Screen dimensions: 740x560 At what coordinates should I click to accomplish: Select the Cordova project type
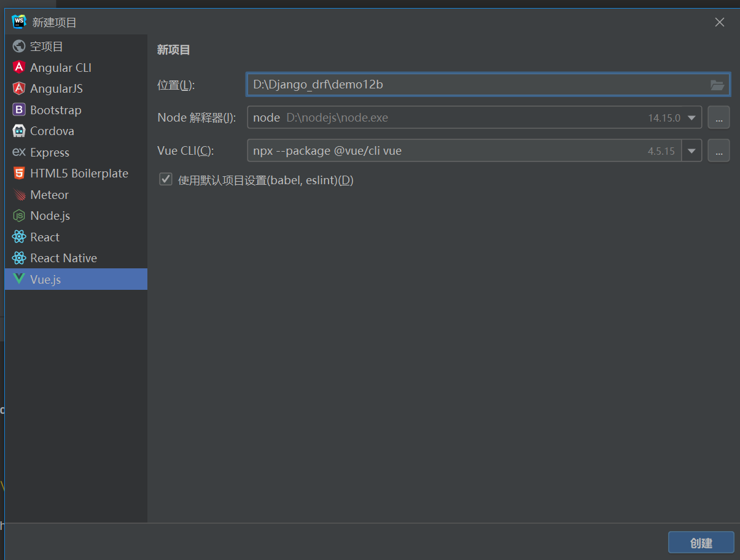(x=76, y=131)
